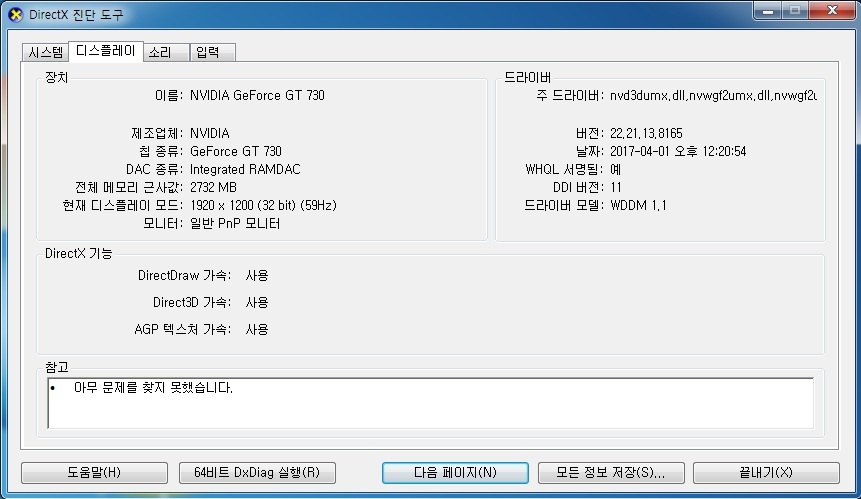Select the driver version 22.21.13.8165 text
This screenshot has height=499, width=861.
point(646,133)
